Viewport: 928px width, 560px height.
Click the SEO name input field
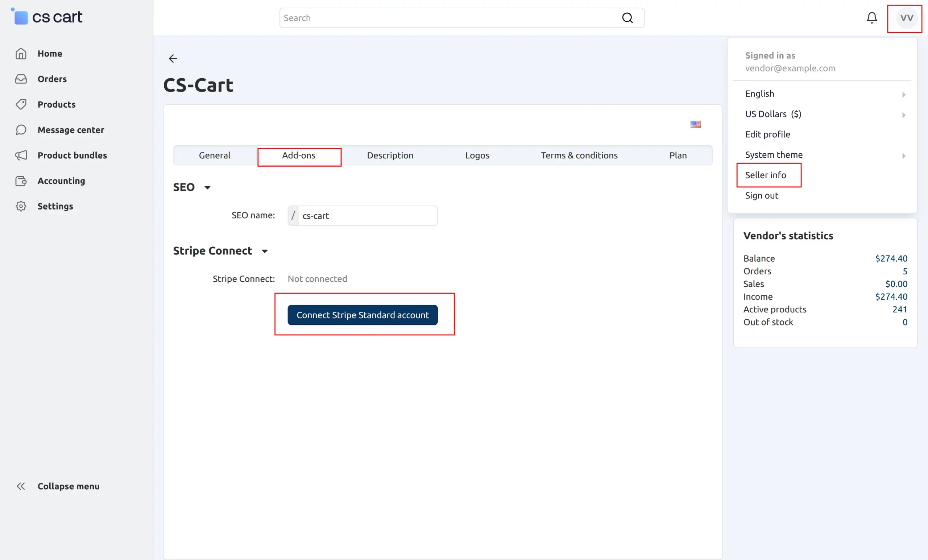[368, 216]
